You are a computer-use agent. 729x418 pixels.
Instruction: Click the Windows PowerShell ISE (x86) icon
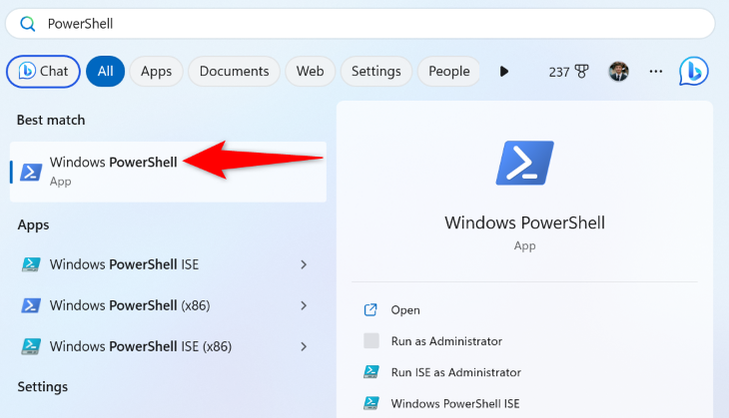point(32,346)
